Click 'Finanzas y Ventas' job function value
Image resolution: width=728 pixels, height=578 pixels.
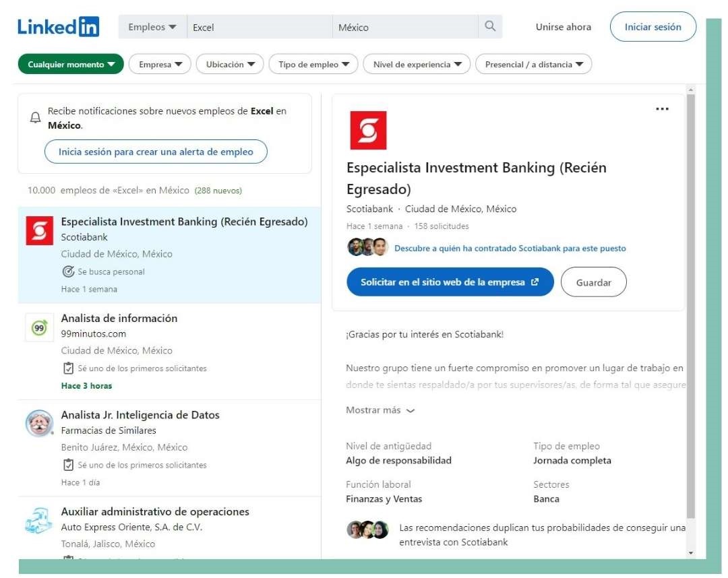pos(384,499)
